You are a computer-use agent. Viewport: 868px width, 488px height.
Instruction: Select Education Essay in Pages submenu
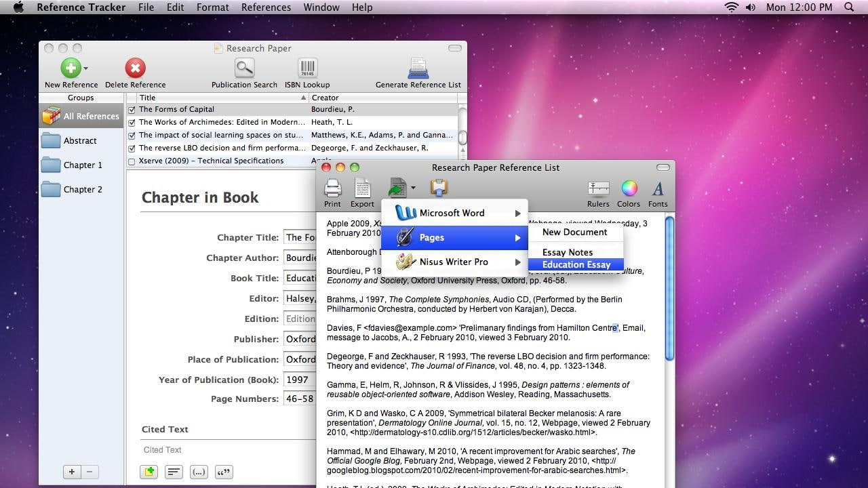[576, 264]
